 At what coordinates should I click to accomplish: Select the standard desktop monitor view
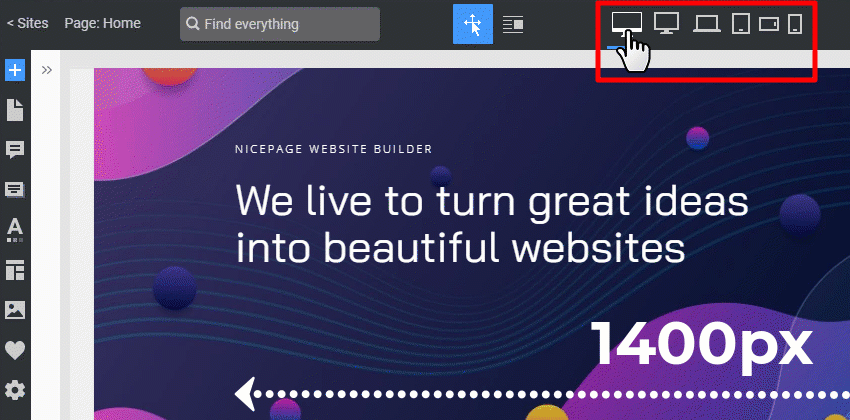666,23
